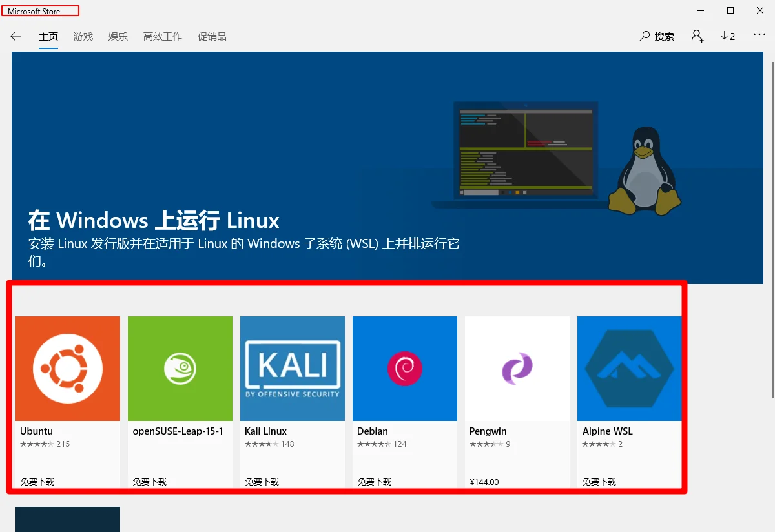Click the Kali Linux logo tile

point(293,369)
